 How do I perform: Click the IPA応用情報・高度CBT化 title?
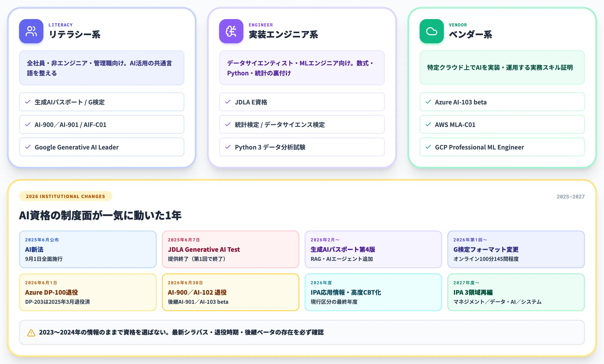point(346,292)
